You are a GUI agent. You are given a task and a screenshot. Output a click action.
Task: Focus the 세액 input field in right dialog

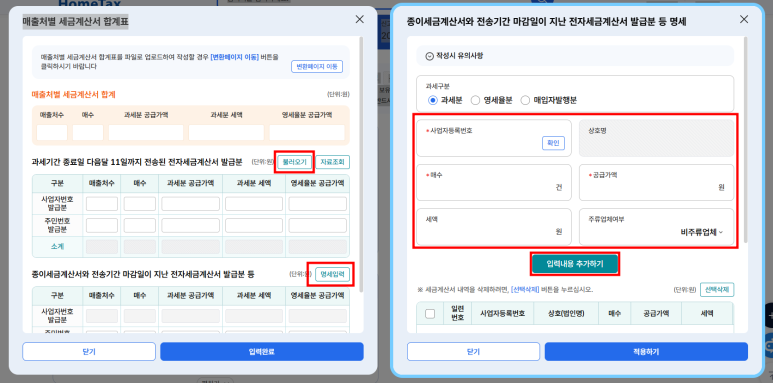point(494,227)
